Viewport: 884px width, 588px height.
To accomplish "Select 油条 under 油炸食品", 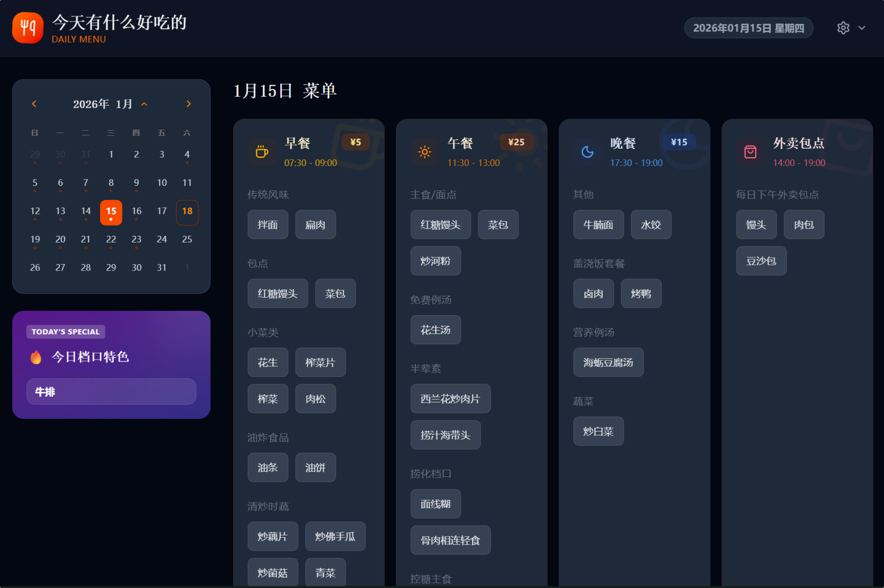I will click(x=267, y=467).
